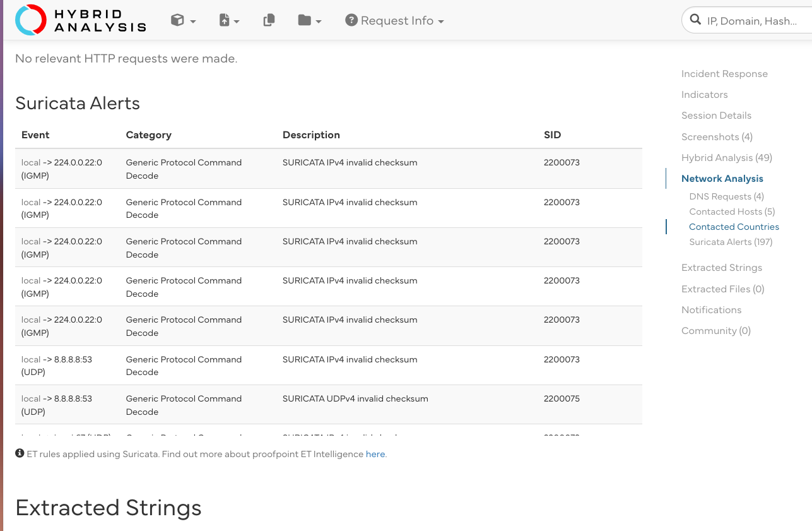Jump to Incident Response section
This screenshot has height=531, width=812.
pos(724,74)
